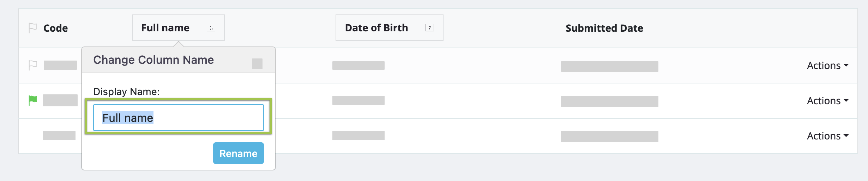868x181 pixels.
Task: Click the redacted code in the first row
Action: point(60,65)
